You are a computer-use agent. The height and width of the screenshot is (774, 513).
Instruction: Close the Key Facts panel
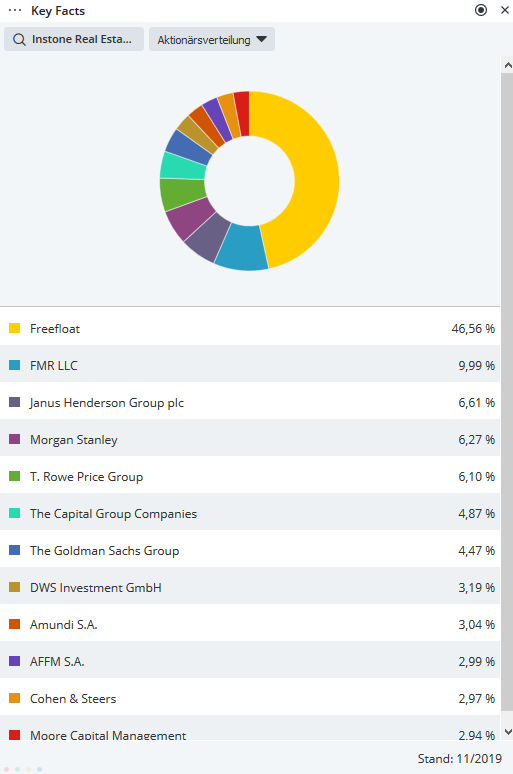[x=505, y=10]
